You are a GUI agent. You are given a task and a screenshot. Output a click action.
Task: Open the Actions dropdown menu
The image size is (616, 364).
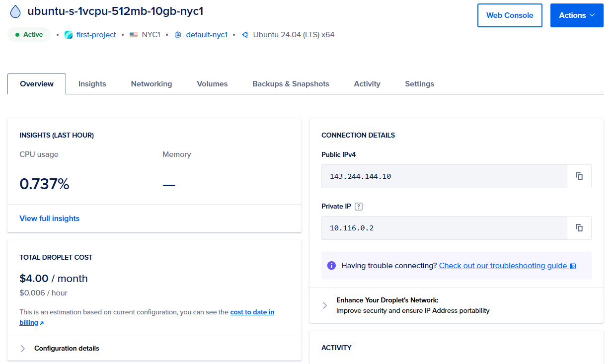577,15
